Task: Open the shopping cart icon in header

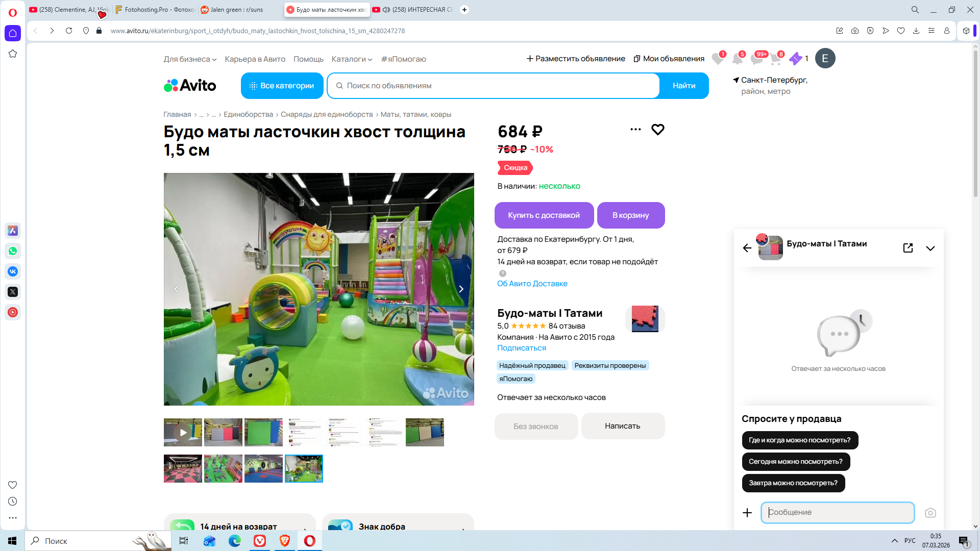Action: pos(776,59)
